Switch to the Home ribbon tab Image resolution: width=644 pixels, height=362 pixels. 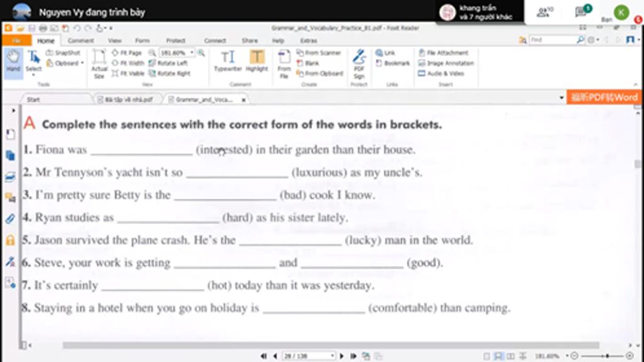tap(45, 41)
